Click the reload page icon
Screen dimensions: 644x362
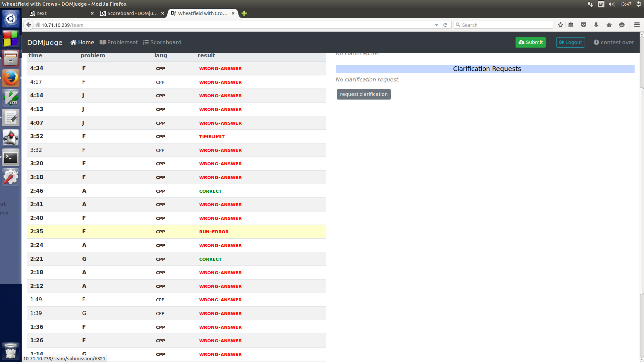click(445, 25)
